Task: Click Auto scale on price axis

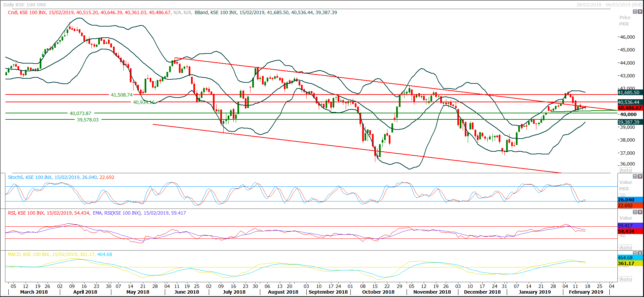Action: tap(626, 170)
